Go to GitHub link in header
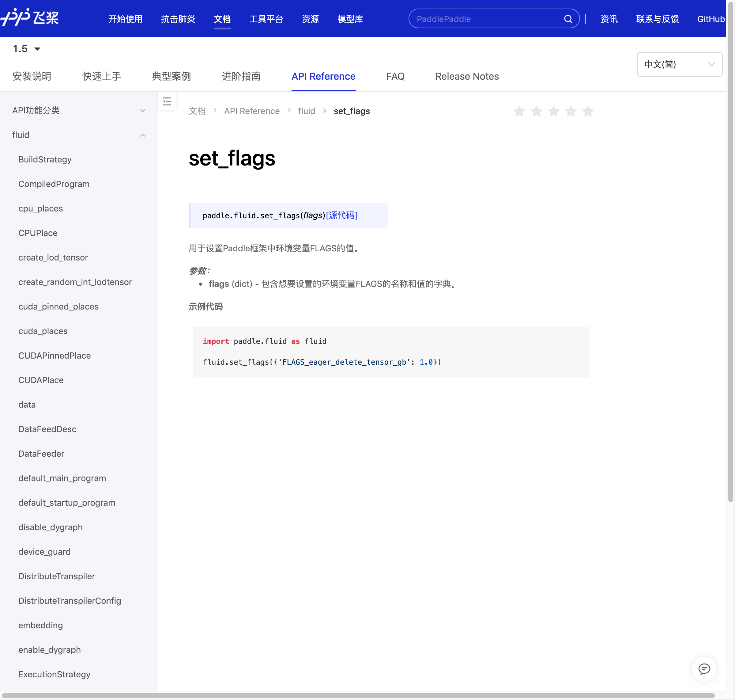 [x=710, y=19]
